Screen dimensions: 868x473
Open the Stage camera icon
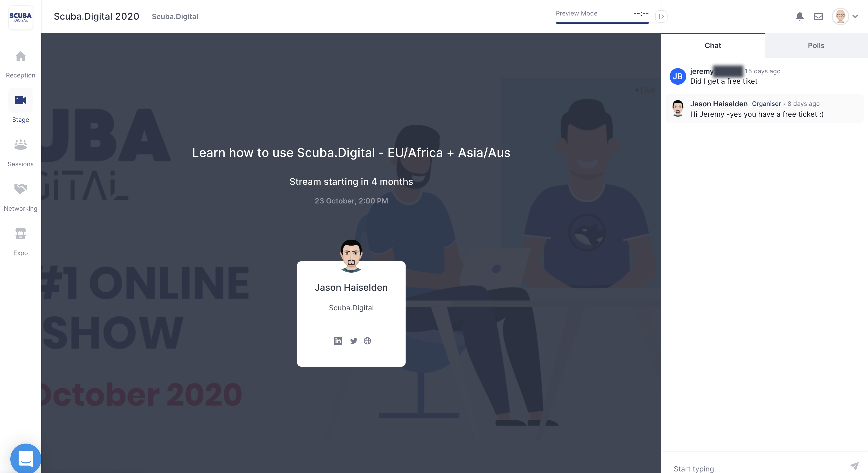click(x=21, y=100)
